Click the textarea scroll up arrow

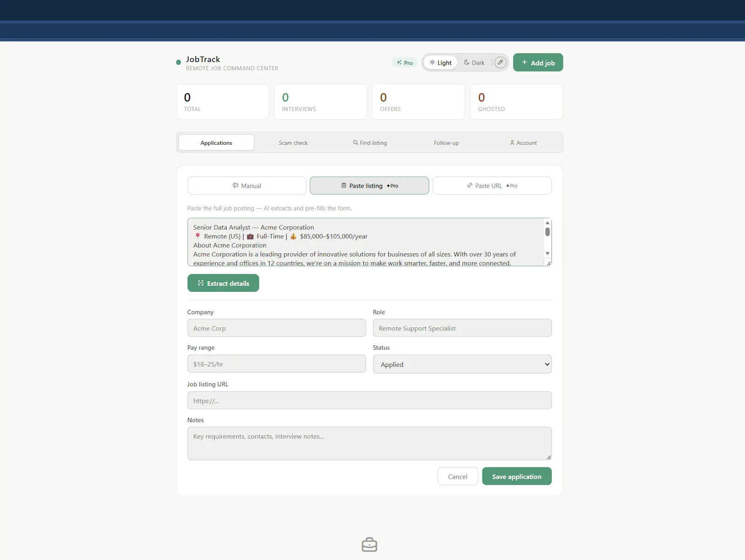coord(548,223)
